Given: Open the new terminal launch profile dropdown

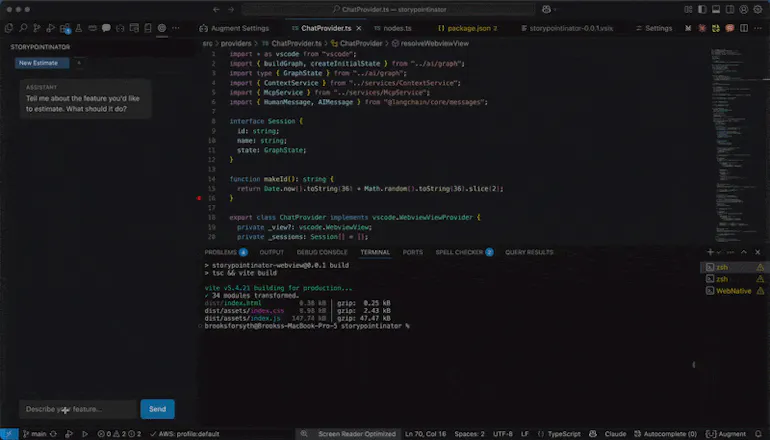Looking at the screenshot, I should click(x=718, y=252).
